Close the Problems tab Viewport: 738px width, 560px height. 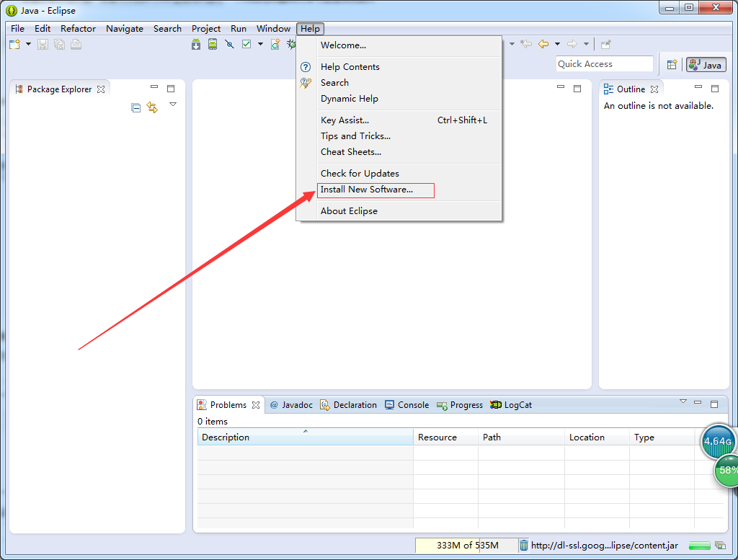pos(256,405)
